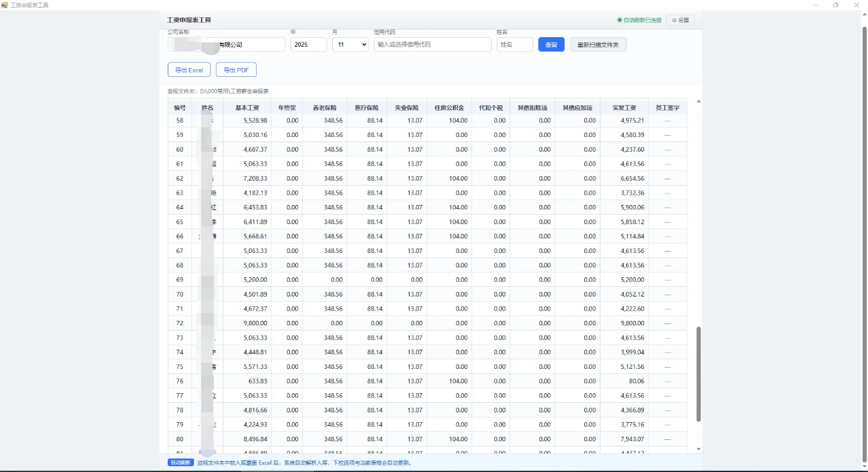868x472 pixels.
Task: Open the 设置 gear settings button
Action: (x=680, y=20)
